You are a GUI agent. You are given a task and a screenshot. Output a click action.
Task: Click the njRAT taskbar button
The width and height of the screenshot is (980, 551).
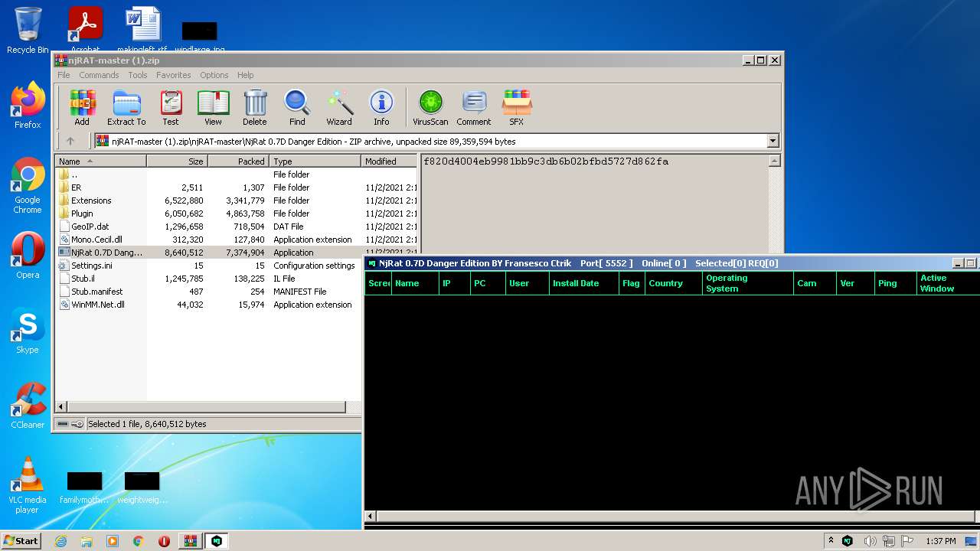coord(217,541)
